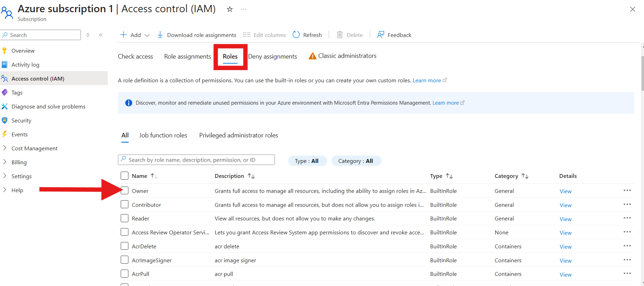View details of the Contributor role

(x=566, y=205)
